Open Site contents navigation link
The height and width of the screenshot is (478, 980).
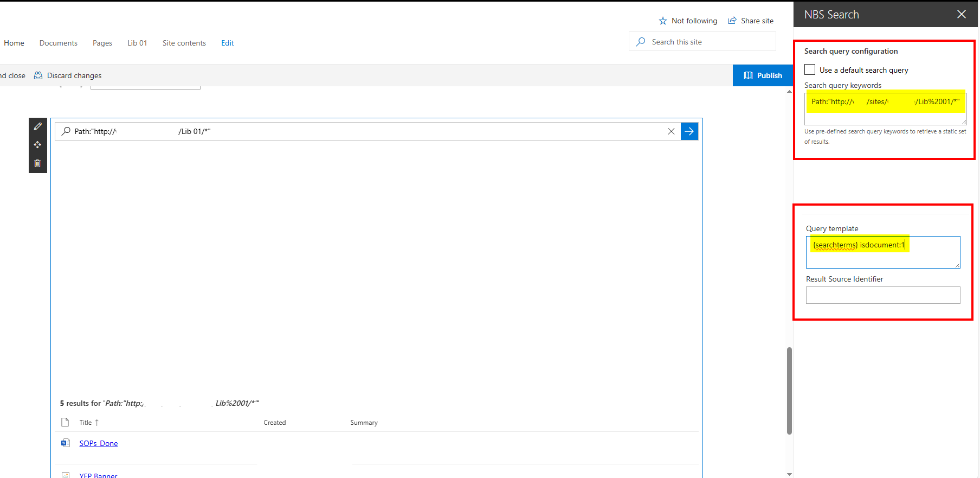(x=184, y=43)
